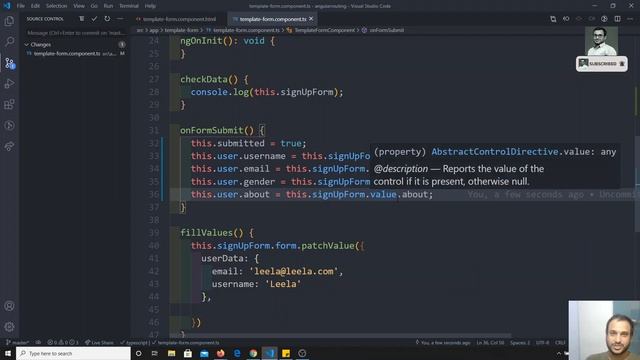Screen dimensions: 640x360
Task: Open the Search view in activity bar
Action: [x=9, y=42]
